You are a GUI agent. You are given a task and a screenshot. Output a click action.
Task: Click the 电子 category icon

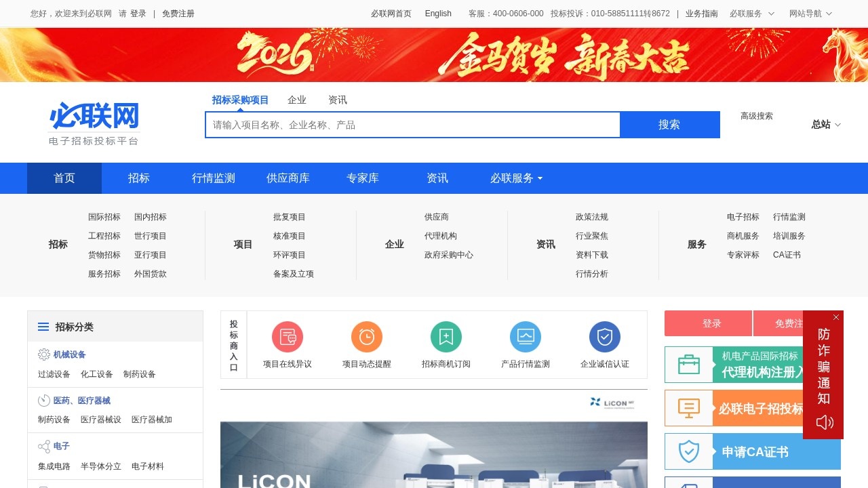[x=42, y=446]
